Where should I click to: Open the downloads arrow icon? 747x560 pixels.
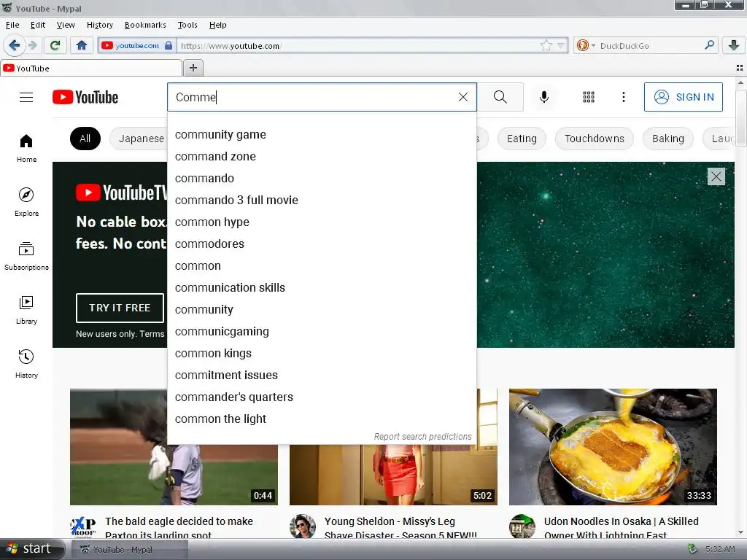coord(734,45)
